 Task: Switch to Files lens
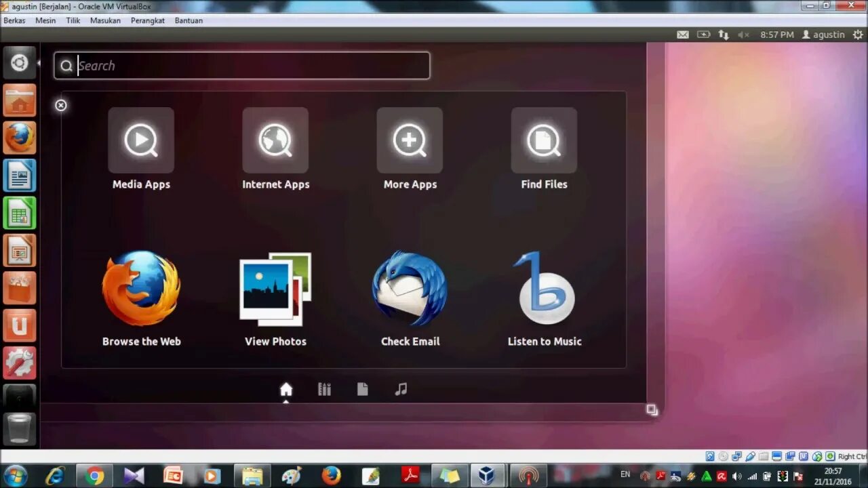point(363,389)
